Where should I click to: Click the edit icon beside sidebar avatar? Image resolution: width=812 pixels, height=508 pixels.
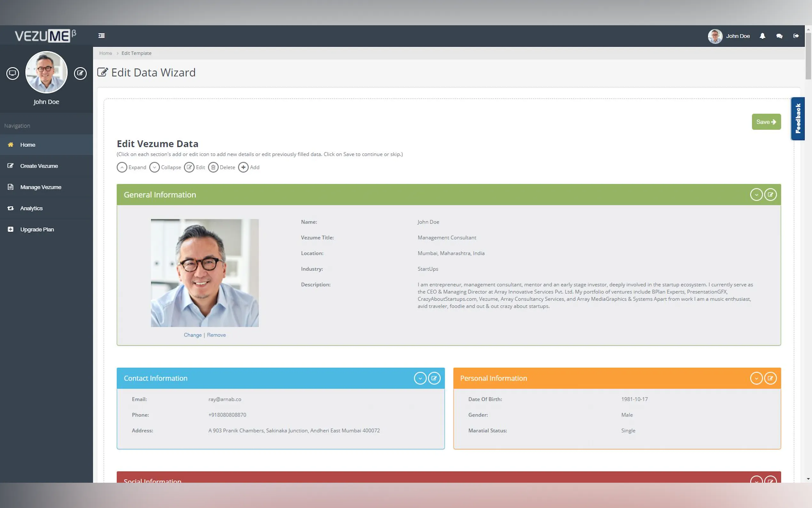(80, 73)
